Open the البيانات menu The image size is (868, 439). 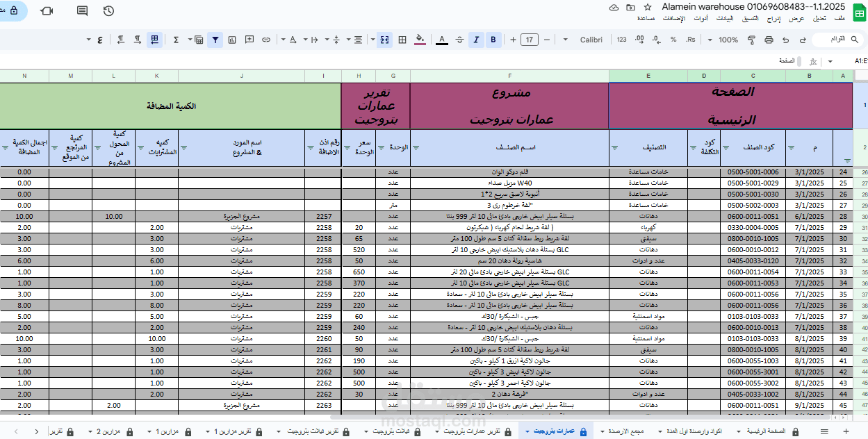click(724, 17)
